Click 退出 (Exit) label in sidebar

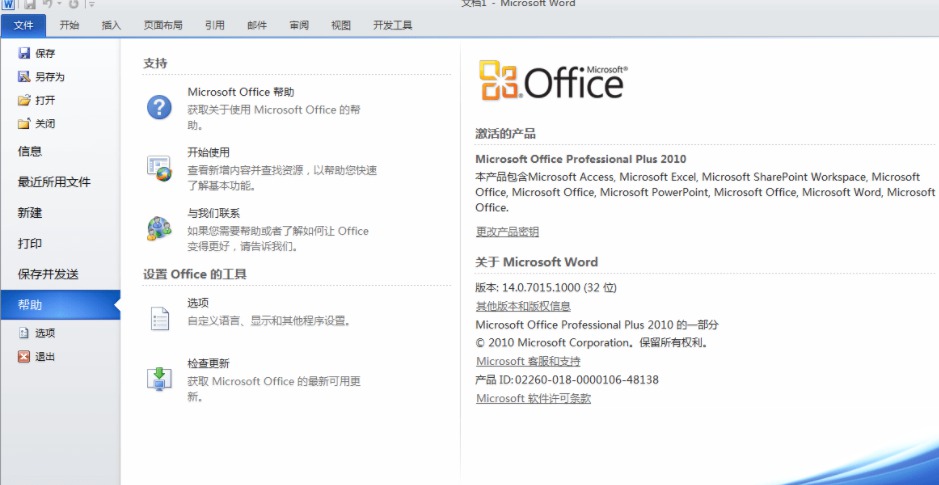coord(45,356)
